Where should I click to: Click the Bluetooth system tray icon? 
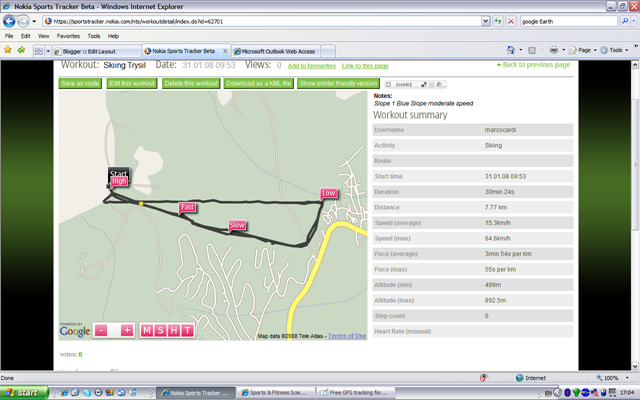567,393
